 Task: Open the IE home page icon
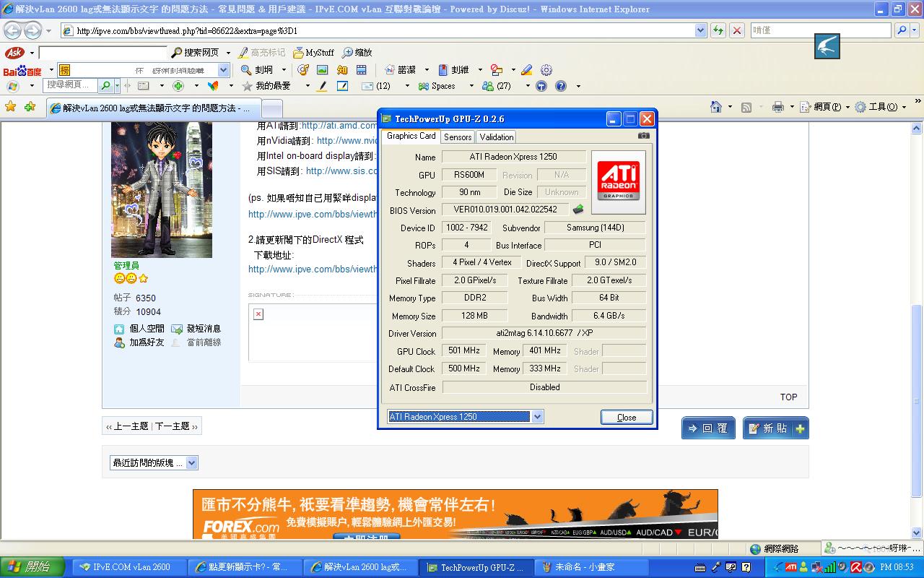(715, 107)
